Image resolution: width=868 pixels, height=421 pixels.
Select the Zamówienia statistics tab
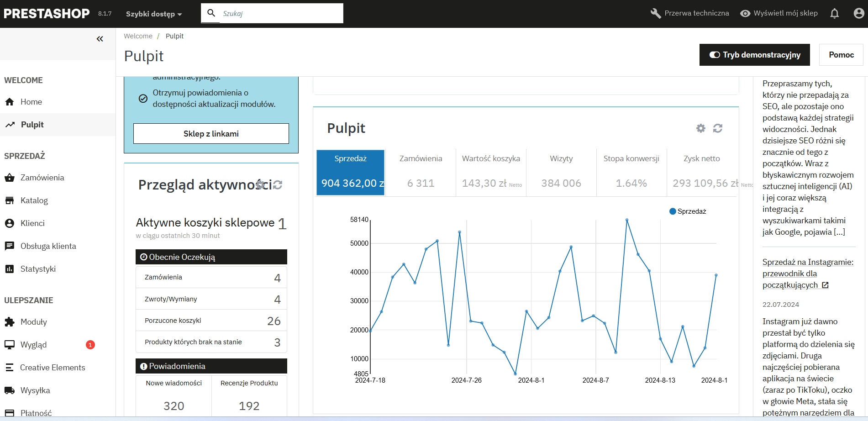pos(421,172)
